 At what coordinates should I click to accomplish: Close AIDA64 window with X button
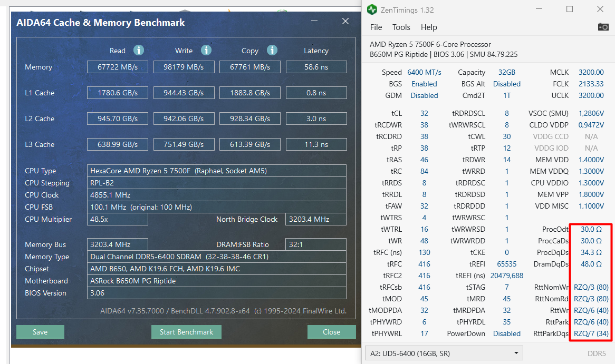[x=345, y=21]
